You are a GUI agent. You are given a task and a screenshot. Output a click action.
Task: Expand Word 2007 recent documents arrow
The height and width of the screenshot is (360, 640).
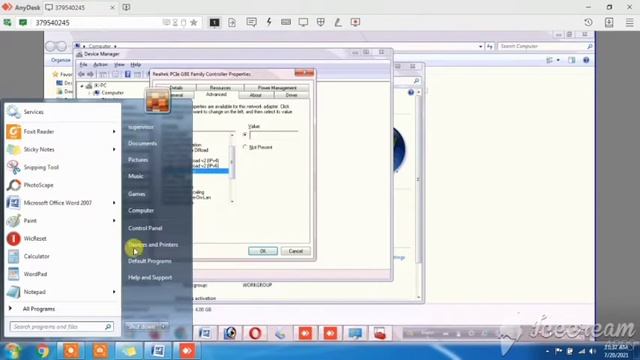click(x=114, y=203)
